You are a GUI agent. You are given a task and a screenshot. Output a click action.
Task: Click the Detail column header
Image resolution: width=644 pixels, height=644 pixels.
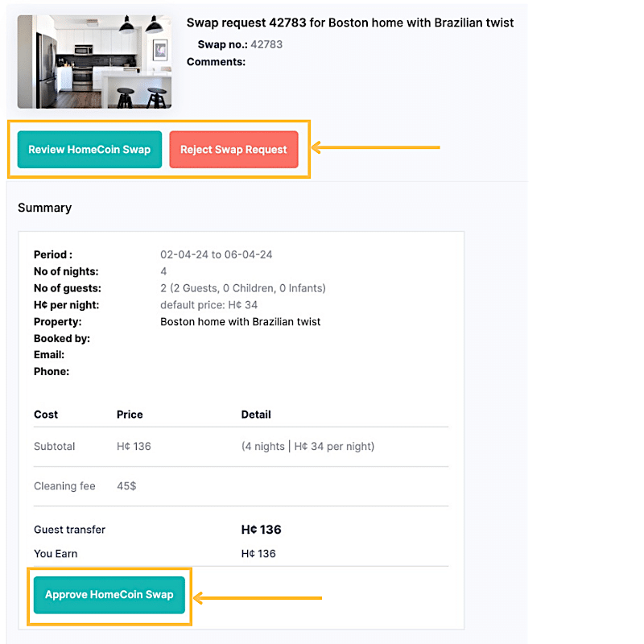(256, 415)
